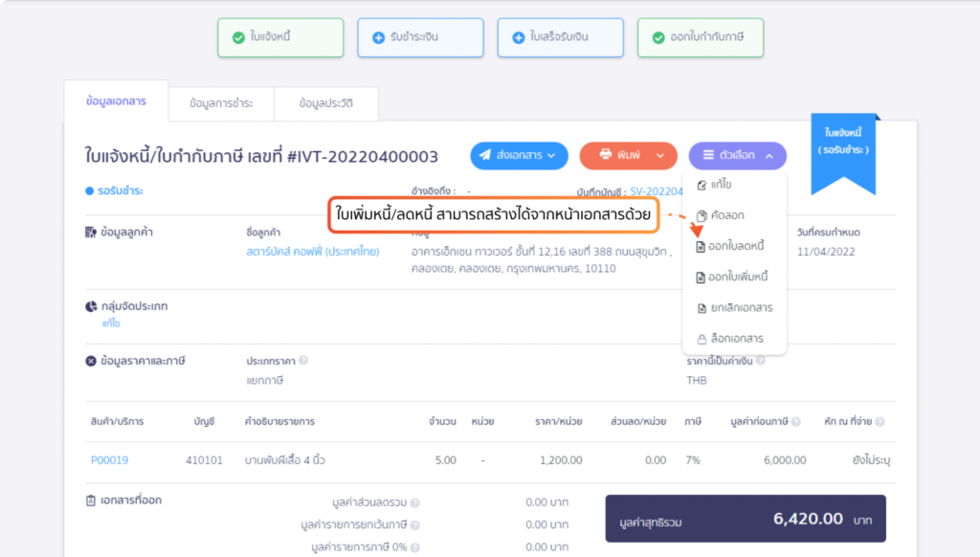The width and height of the screenshot is (980, 557).
Task: Open customer link สตาร์บัคส์ คอฟฟี่ (ประเทศไทย)
Action: pyautogui.click(x=313, y=252)
